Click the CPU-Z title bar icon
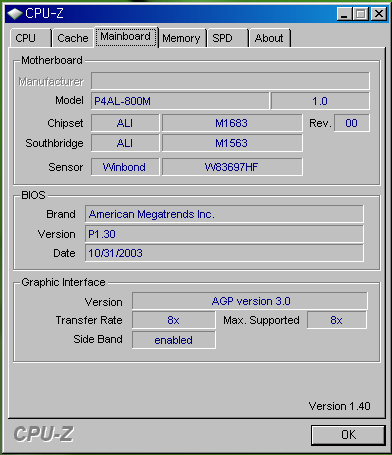The height and width of the screenshot is (455, 392). click(x=15, y=14)
